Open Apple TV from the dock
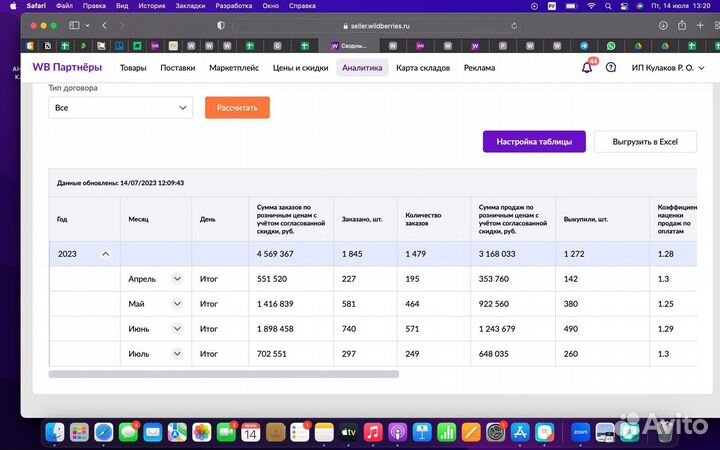 coord(349,432)
